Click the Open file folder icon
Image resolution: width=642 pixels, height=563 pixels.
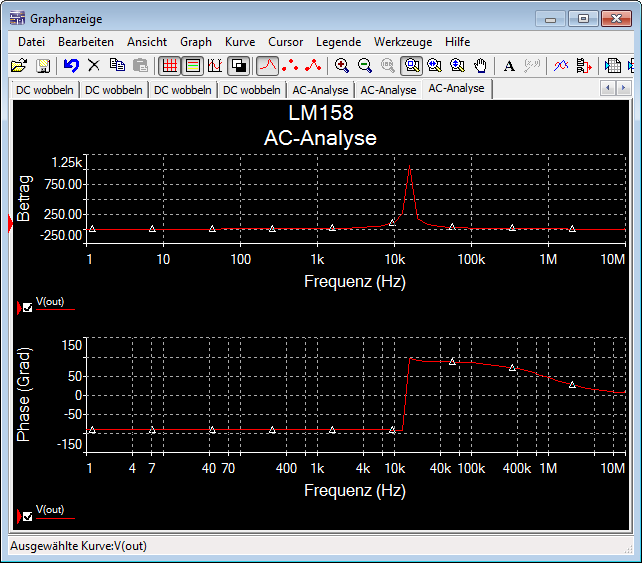[x=19, y=66]
